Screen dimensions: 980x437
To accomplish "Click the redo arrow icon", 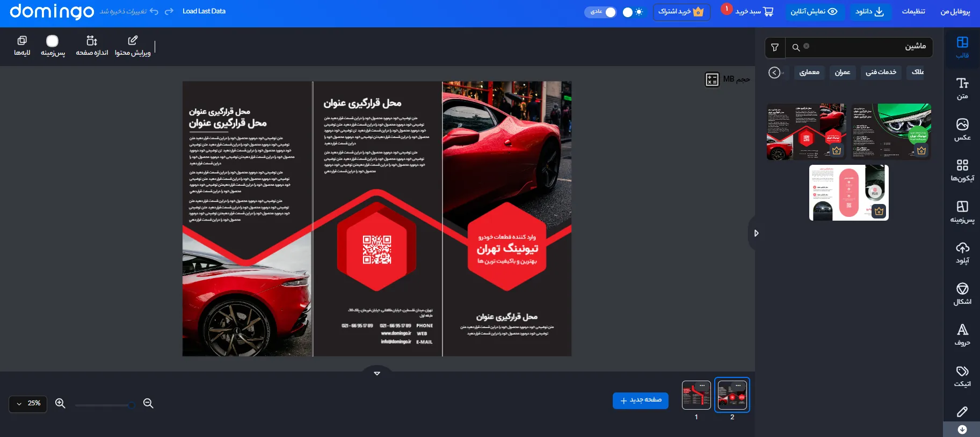I will pos(169,11).
